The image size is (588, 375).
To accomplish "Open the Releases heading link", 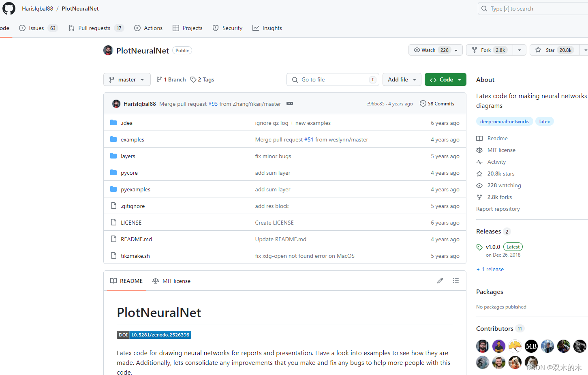I will (x=493, y=231).
